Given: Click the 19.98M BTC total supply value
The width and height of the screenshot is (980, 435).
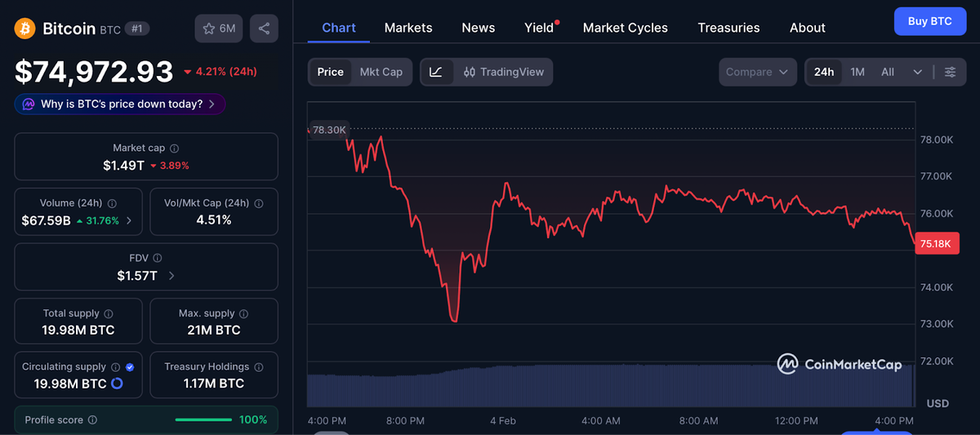Looking at the screenshot, I should click(78, 331).
